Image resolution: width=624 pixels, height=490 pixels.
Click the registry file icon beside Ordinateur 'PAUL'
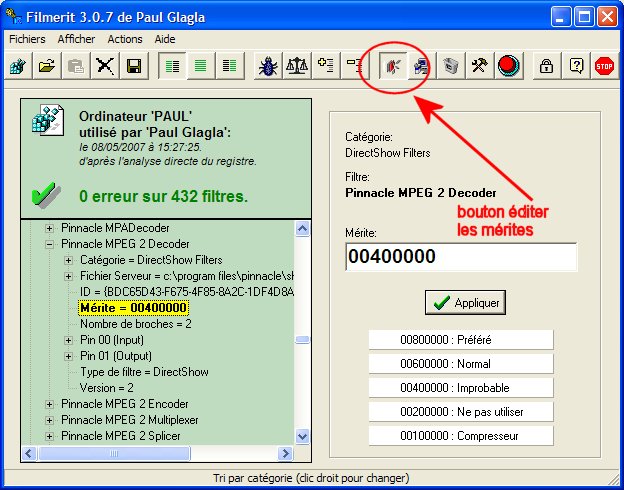coord(47,120)
